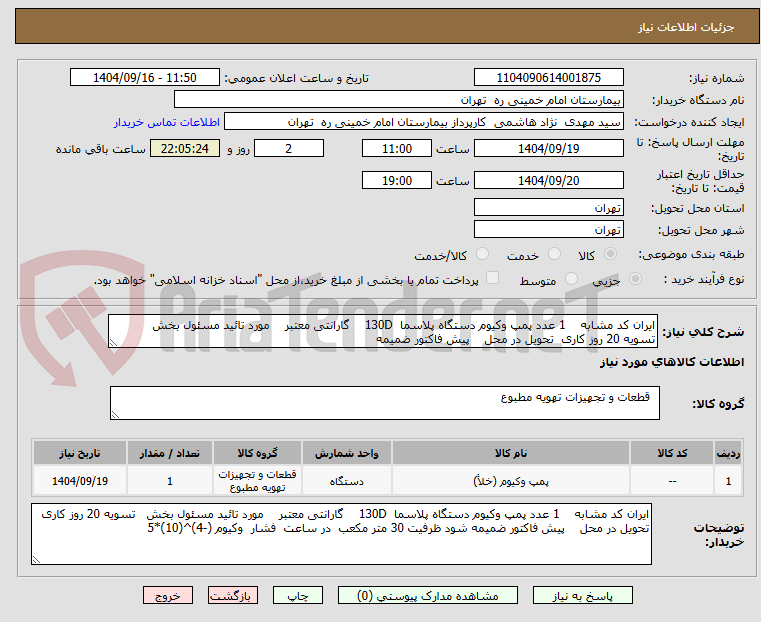
Task: Click the نام دستگاه خریدار field
Action: click(398, 100)
